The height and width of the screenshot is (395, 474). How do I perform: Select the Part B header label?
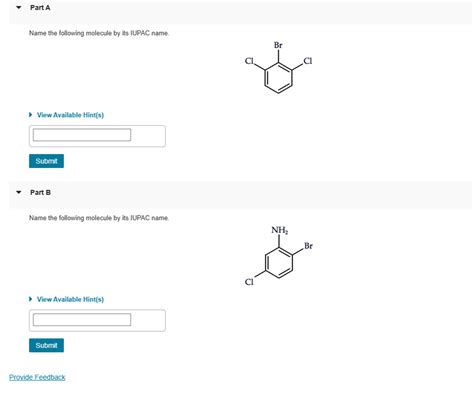[x=40, y=192]
